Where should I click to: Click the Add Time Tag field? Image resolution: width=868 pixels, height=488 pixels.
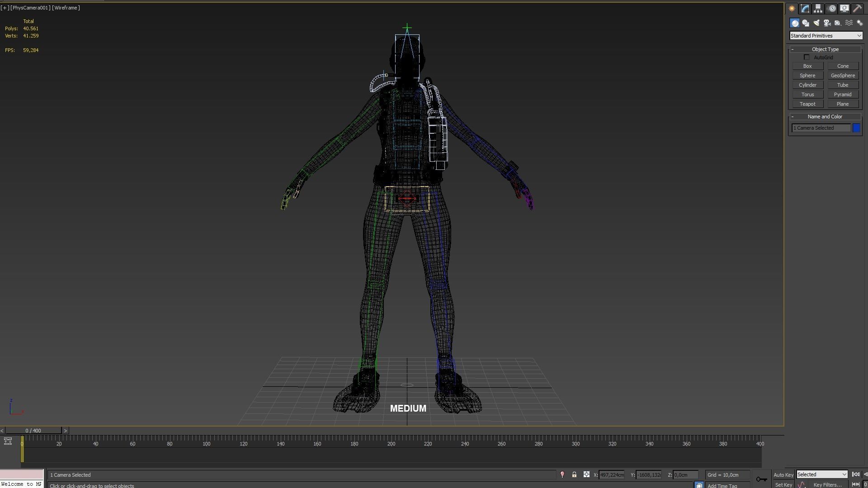coord(728,486)
